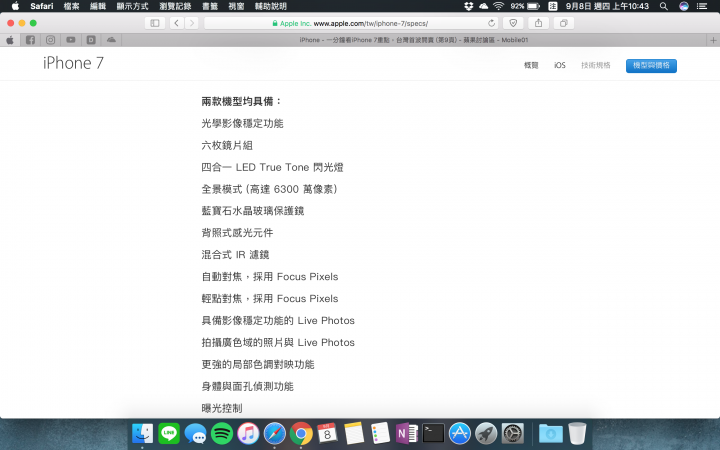Open Spotlight search

(664, 6)
